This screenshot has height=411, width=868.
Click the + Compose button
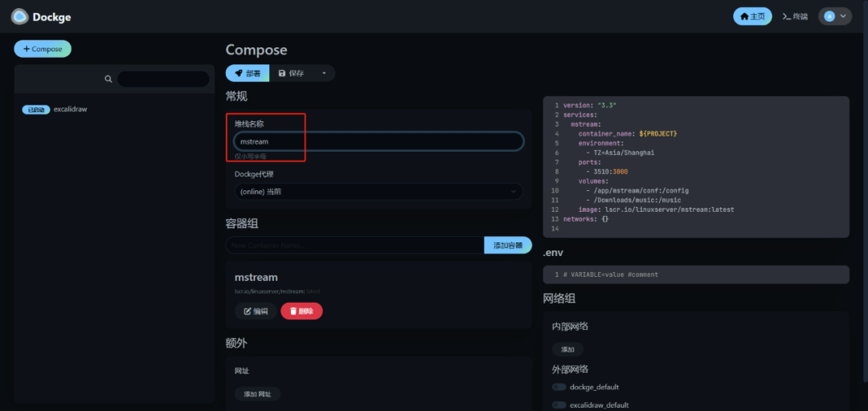tap(43, 49)
